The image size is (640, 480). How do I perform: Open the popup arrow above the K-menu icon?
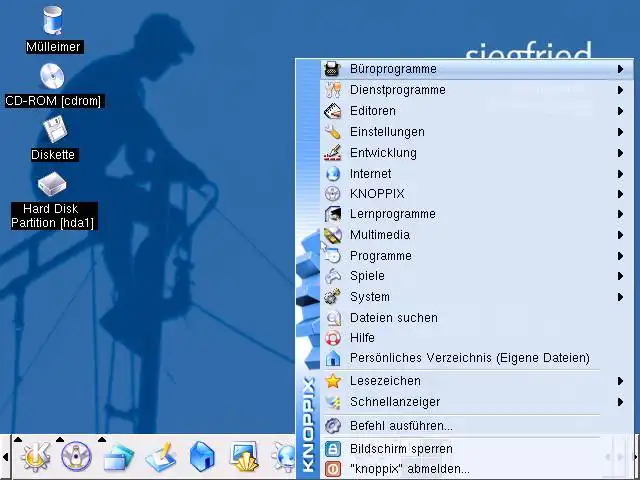click(18, 439)
